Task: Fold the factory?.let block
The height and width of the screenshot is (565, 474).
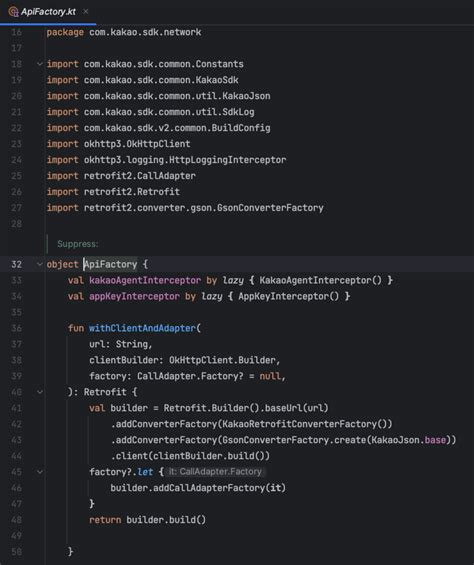Action: [40, 472]
